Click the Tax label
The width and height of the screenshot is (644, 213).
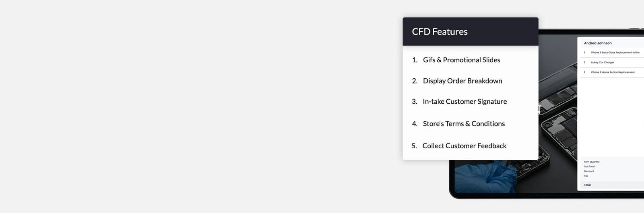[x=586, y=176]
